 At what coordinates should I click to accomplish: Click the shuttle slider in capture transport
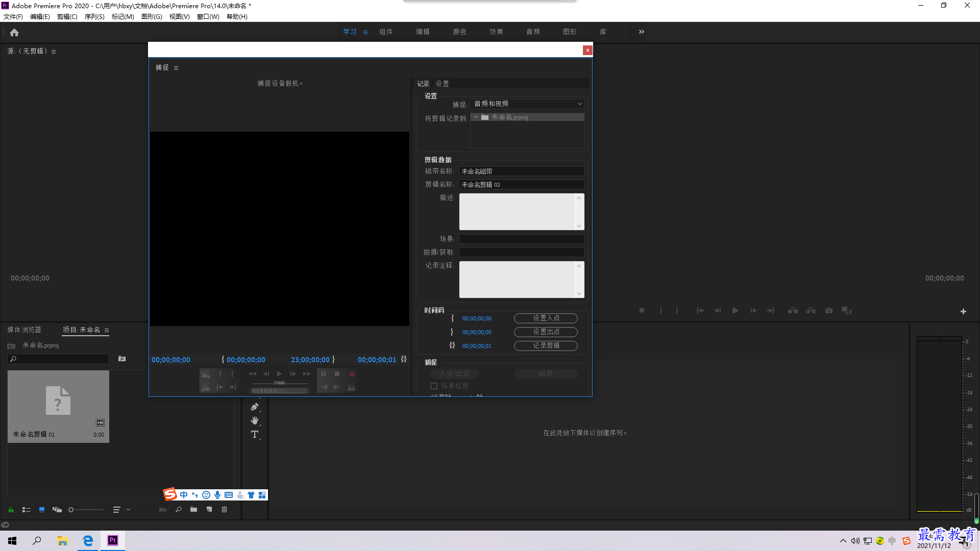click(280, 383)
